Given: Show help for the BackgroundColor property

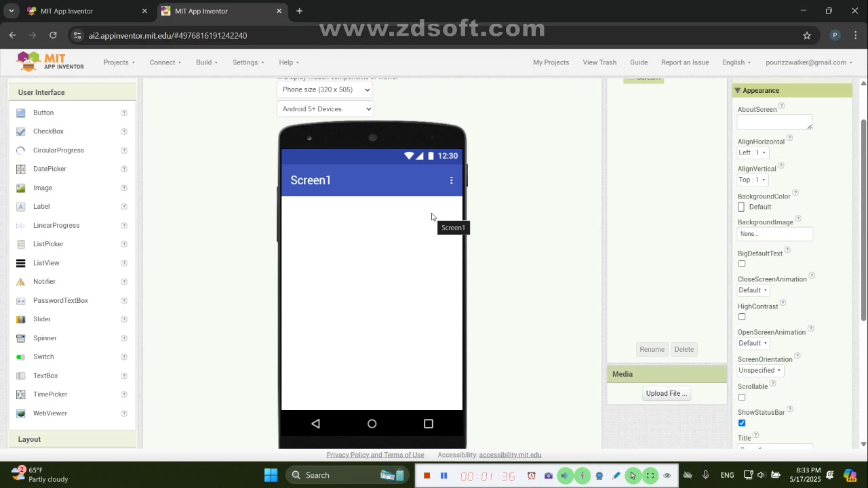Looking at the screenshot, I should click(795, 192).
